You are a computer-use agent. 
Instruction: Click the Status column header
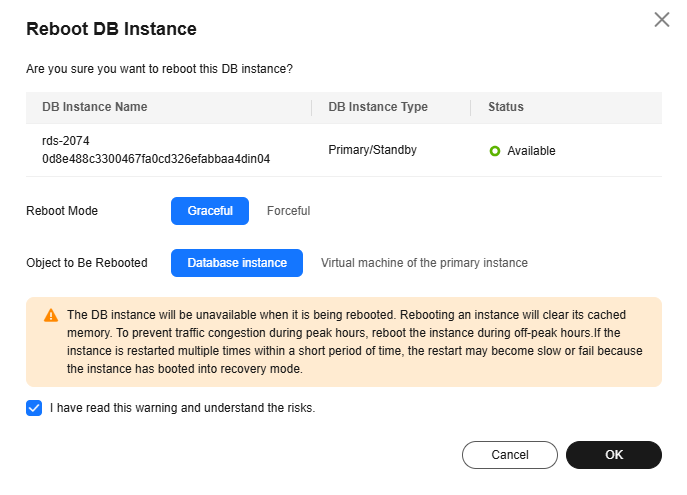click(506, 107)
